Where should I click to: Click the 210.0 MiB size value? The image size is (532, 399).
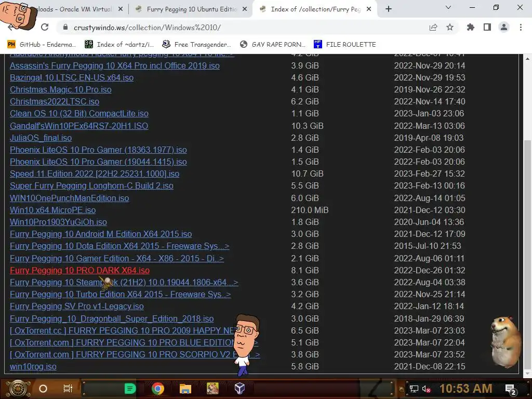pos(310,210)
